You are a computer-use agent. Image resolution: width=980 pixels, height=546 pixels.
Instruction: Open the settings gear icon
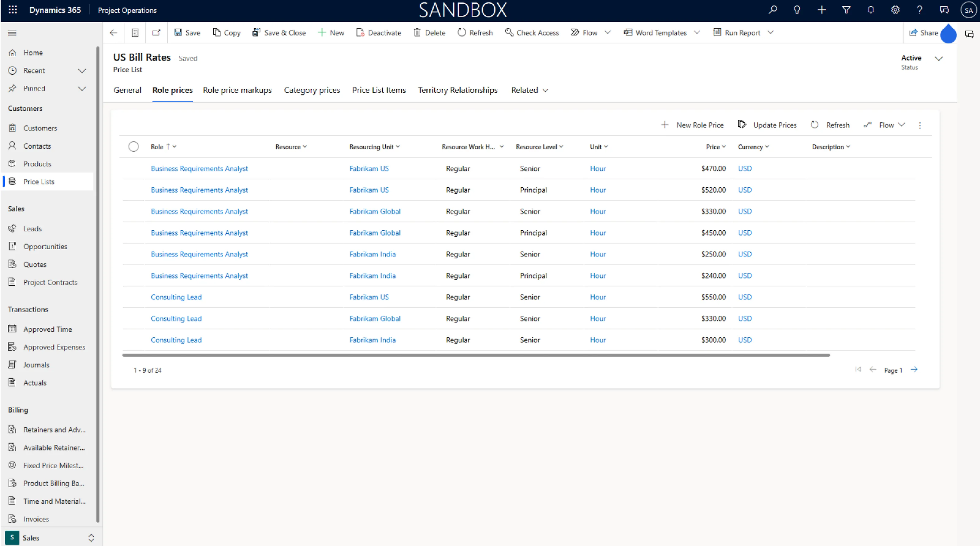(x=895, y=10)
